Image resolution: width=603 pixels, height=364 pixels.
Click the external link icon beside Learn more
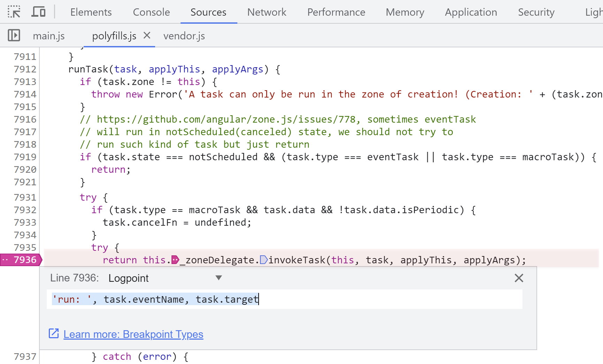coord(54,334)
